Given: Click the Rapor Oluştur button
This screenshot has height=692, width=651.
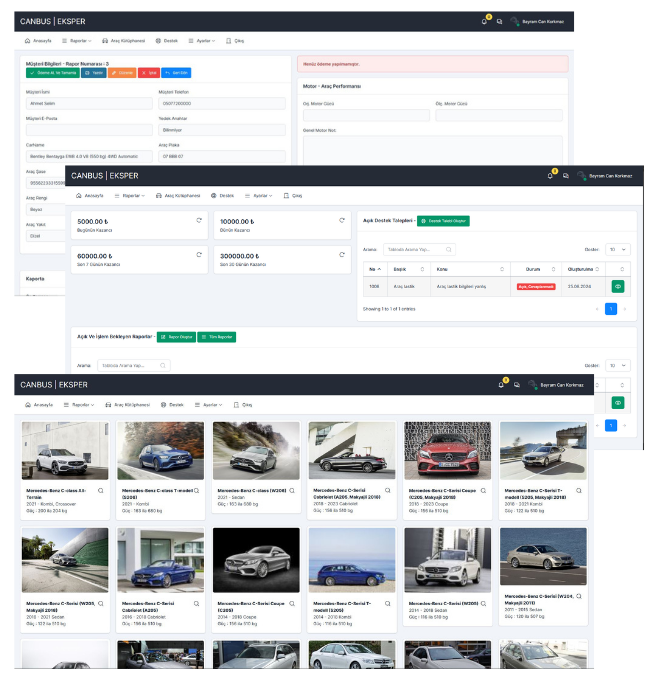Looking at the screenshot, I should click(176, 337).
